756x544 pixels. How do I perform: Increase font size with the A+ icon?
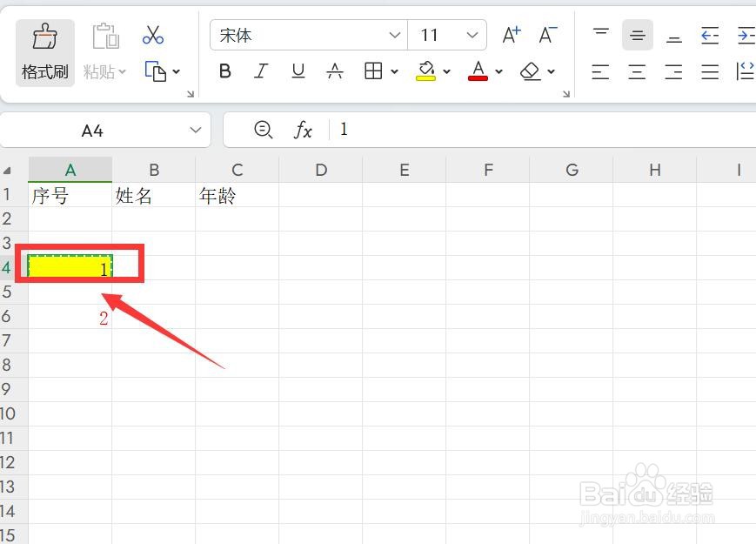(x=512, y=33)
